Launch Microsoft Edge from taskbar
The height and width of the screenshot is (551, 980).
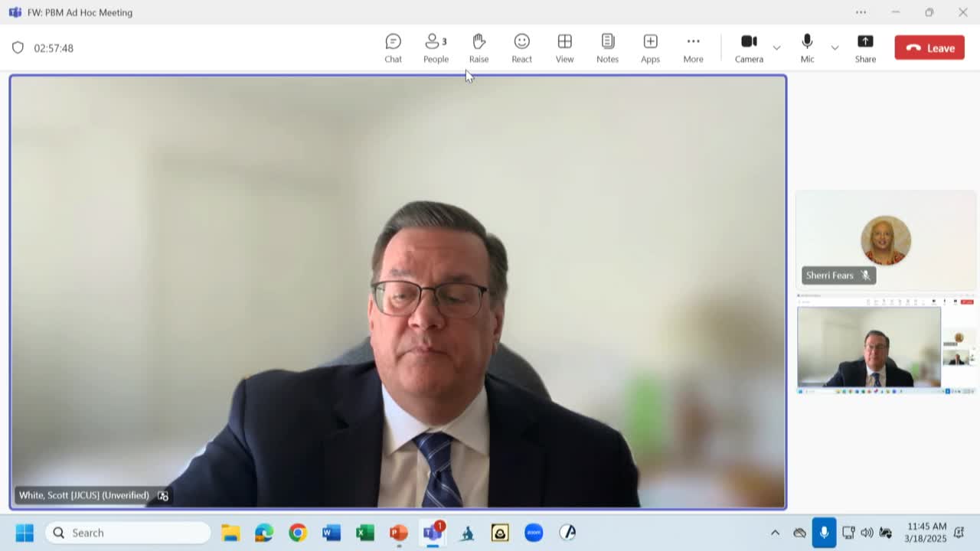pos(264,533)
